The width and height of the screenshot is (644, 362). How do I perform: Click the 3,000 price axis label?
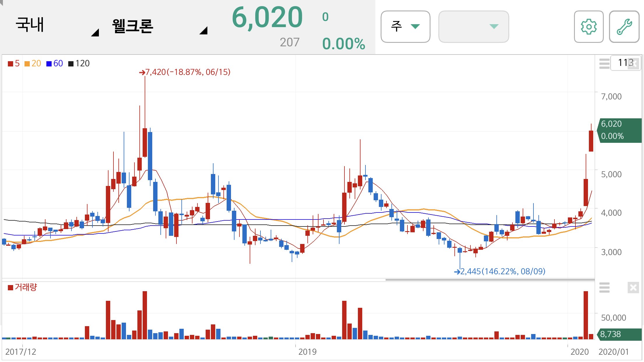(x=611, y=252)
